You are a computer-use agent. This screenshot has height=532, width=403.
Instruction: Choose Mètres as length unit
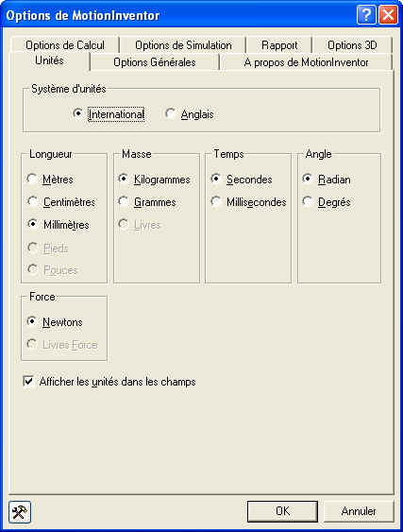pyautogui.click(x=50, y=180)
